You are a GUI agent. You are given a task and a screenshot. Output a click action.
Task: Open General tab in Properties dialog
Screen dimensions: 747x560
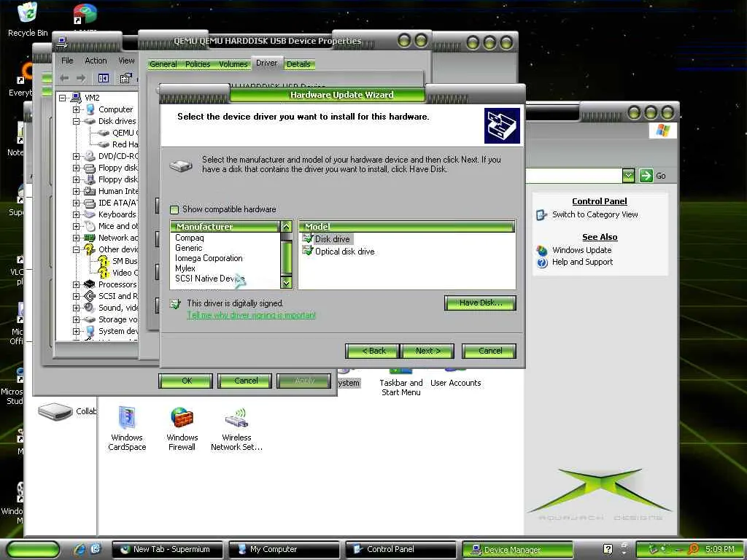click(x=163, y=64)
